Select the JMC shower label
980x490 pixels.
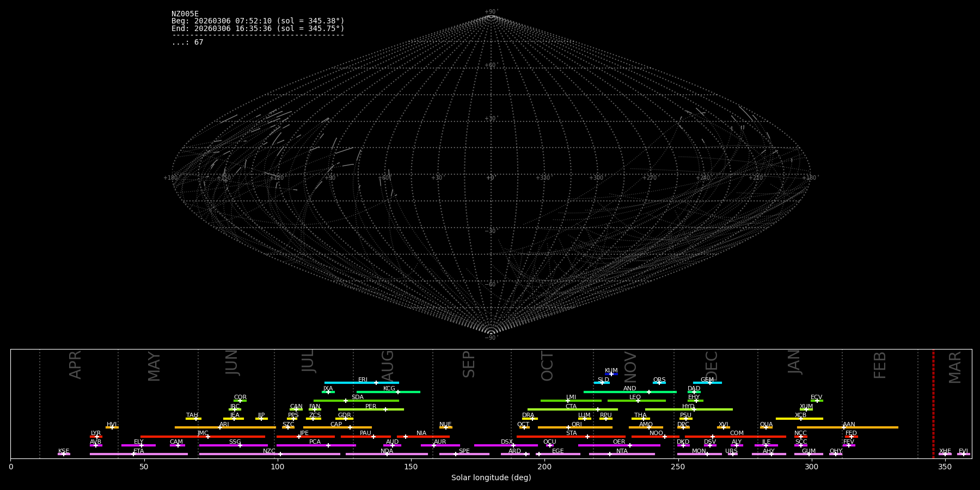point(203,433)
